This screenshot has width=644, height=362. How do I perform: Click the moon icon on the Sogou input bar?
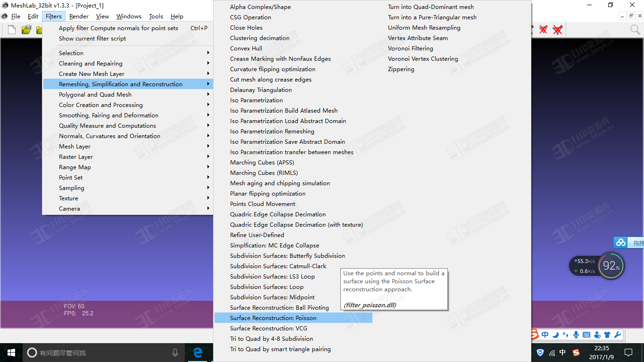[x=555, y=335]
